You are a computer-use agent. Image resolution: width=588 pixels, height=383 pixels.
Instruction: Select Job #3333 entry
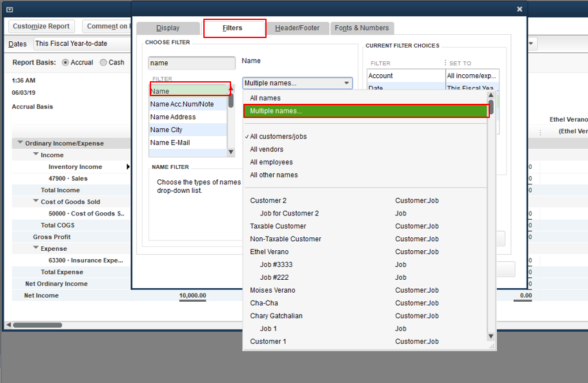coord(365,264)
